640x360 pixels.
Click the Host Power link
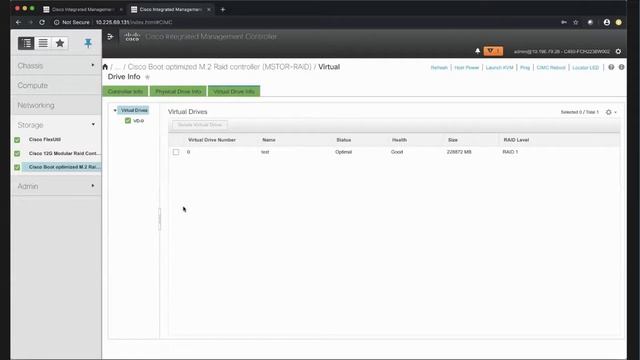pyautogui.click(x=467, y=68)
